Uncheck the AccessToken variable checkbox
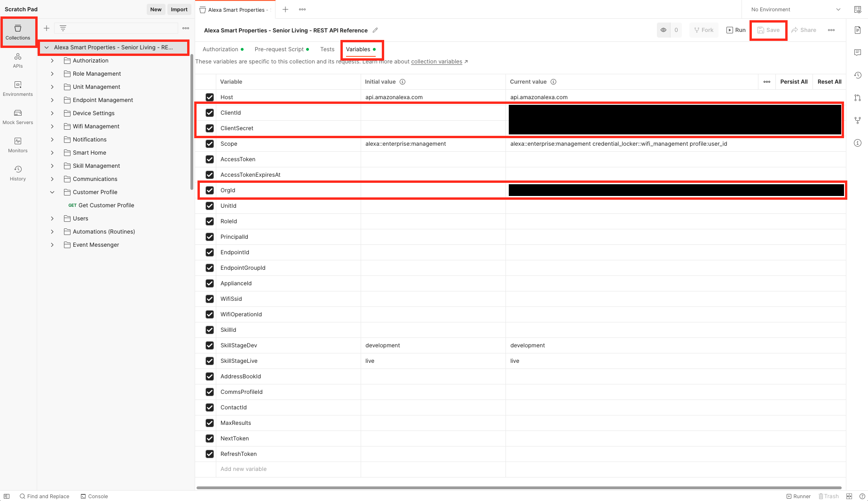The image size is (868, 501). [x=210, y=159]
